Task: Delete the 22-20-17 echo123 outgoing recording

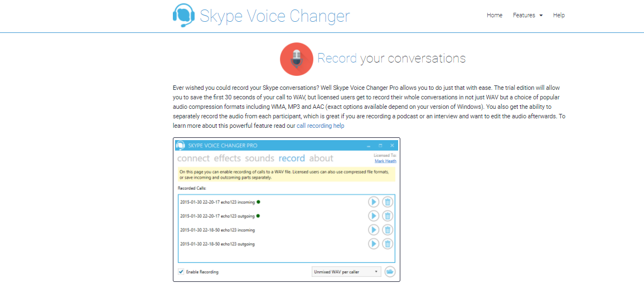Action: [388, 216]
